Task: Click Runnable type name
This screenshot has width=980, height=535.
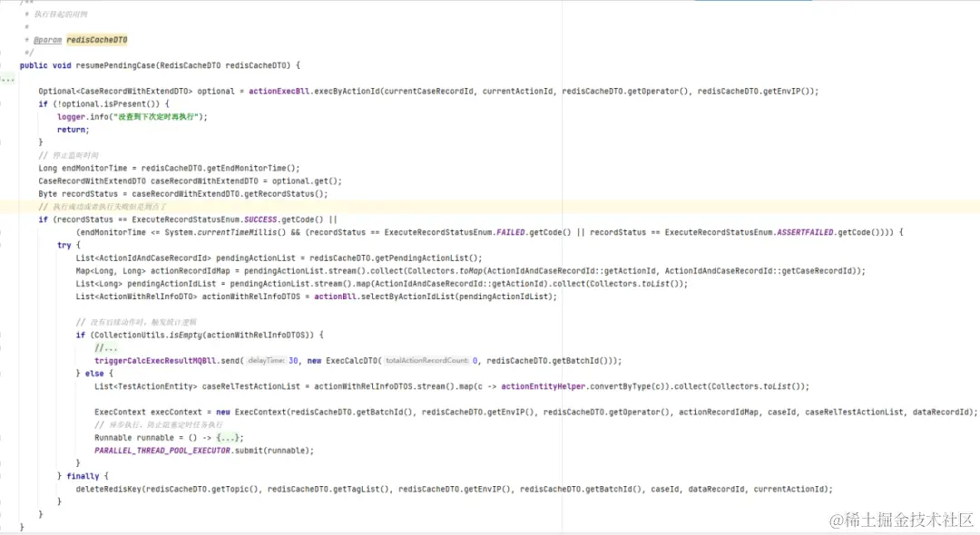Action: tap(113, 438)
